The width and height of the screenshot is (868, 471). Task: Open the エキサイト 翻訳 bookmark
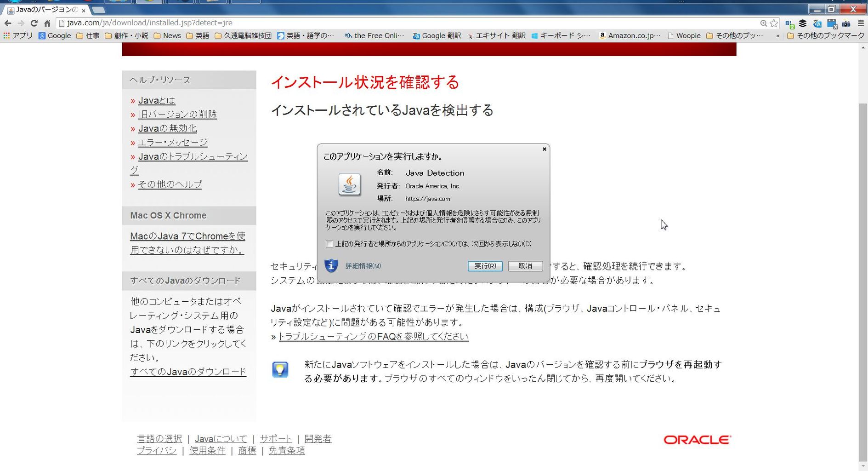coord(496,35)
